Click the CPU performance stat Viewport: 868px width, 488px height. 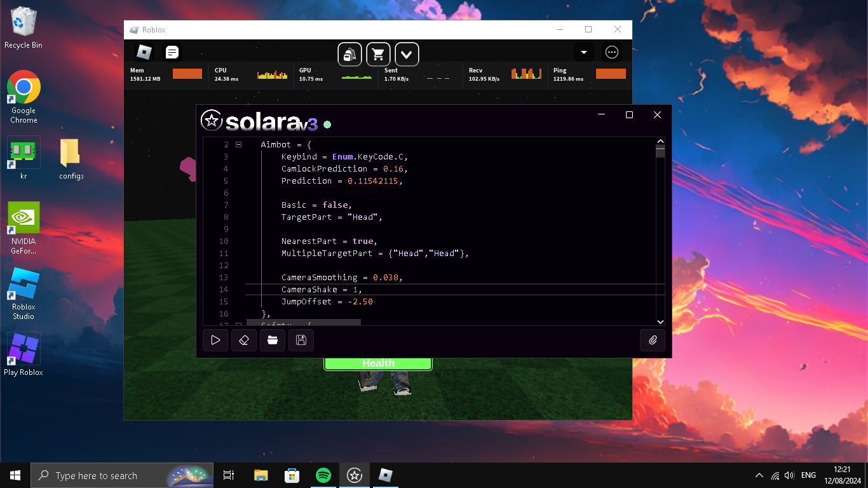(251, 74)
